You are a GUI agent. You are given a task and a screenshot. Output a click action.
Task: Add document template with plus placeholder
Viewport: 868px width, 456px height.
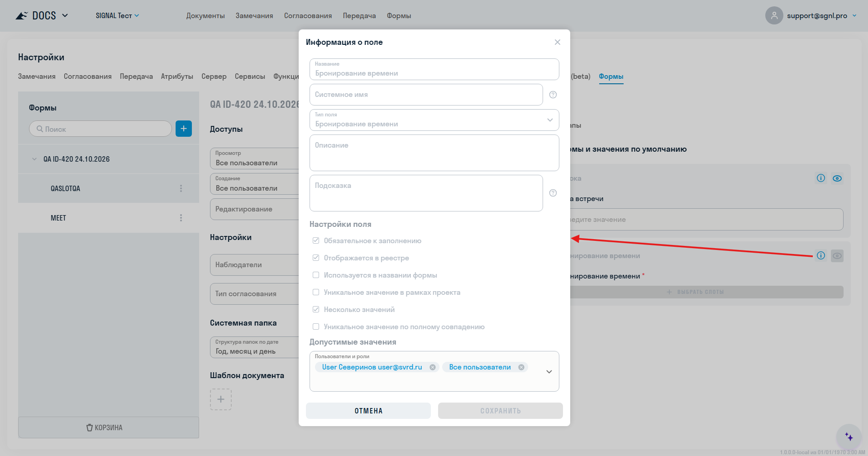[221, 399]
